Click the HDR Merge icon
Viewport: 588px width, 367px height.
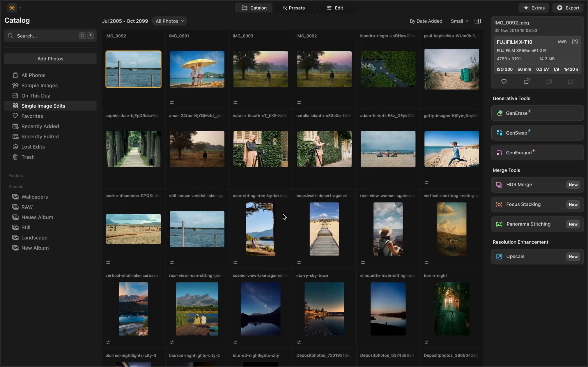click(x=499, y=185)
